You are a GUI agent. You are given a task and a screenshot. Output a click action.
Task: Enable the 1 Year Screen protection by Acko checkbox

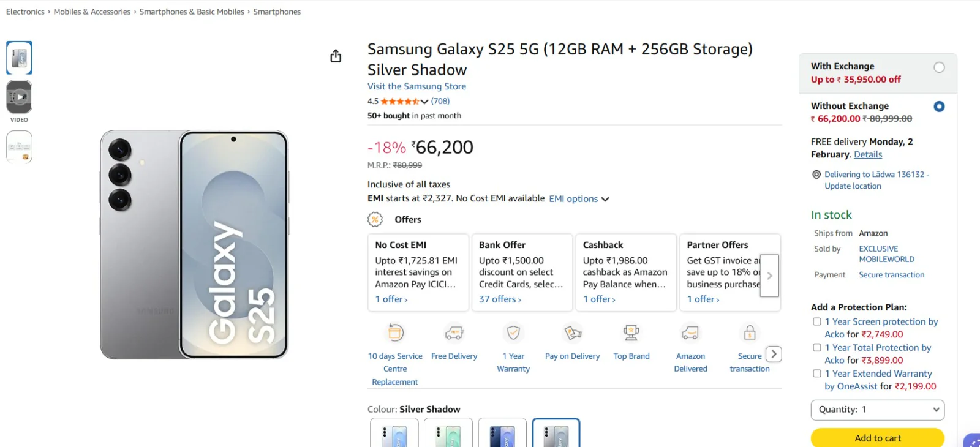point(816,321)
